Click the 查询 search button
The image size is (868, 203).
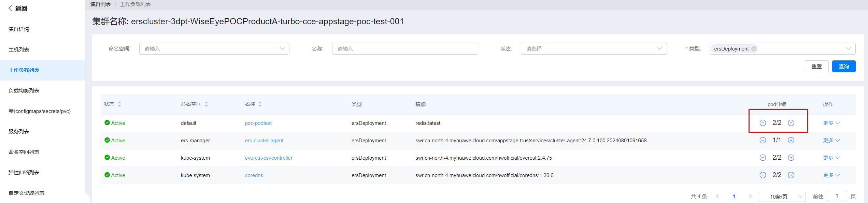(843, 67)
